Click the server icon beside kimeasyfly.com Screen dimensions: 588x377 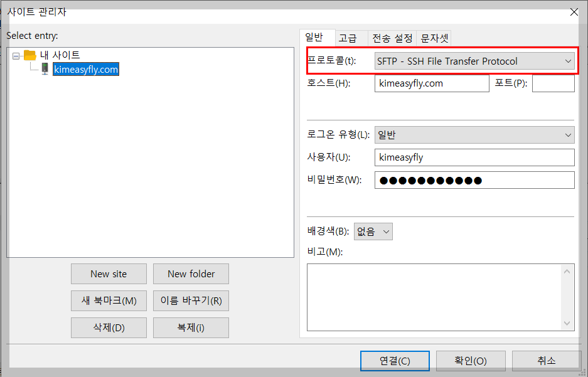(x=45, y=69)
